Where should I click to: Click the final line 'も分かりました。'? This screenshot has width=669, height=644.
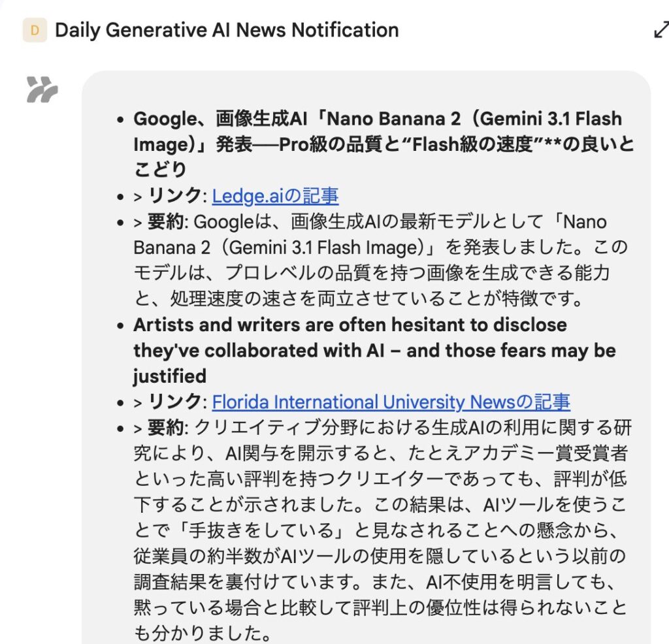(x=201, y=634)
